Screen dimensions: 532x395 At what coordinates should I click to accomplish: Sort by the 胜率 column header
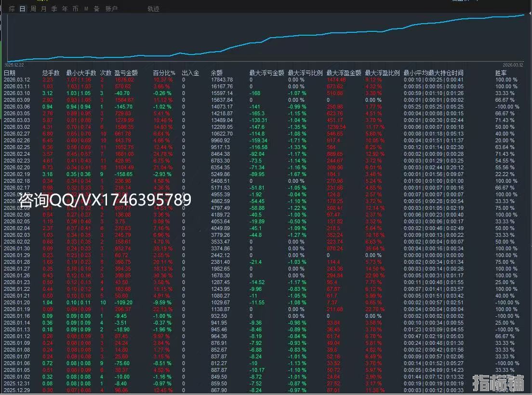tap(501, 73)
